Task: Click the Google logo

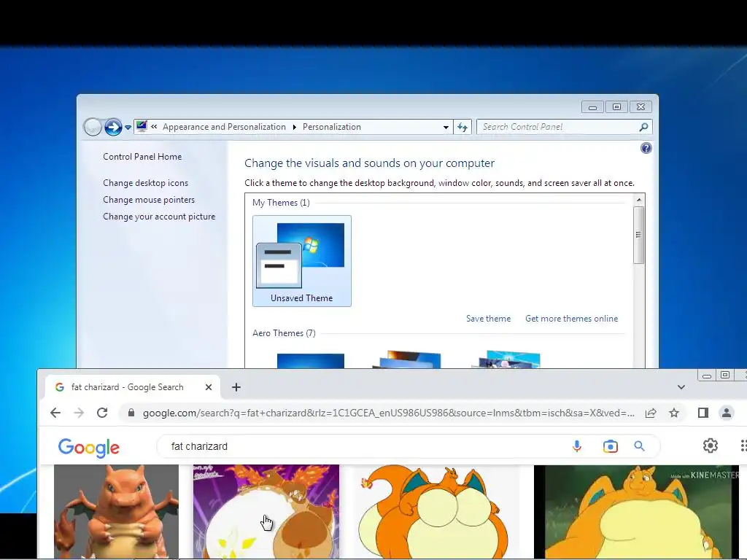Action: click(88, 448)
